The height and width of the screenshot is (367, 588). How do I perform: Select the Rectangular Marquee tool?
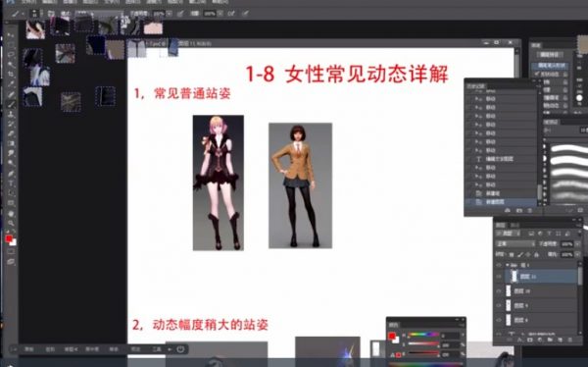[11, 45]
